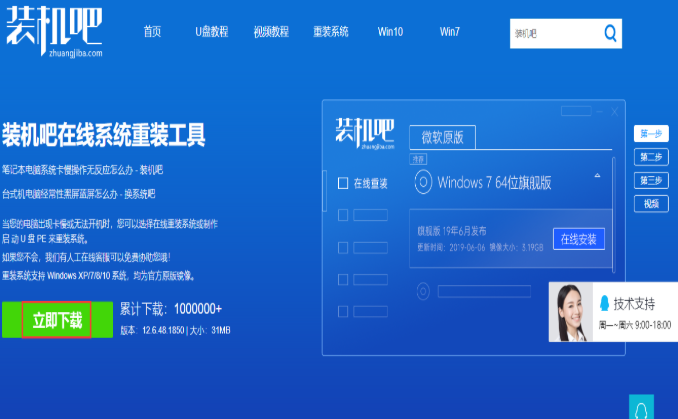
Task: Open the floating QQ chat icon at bottom
Action: [641, 408]
